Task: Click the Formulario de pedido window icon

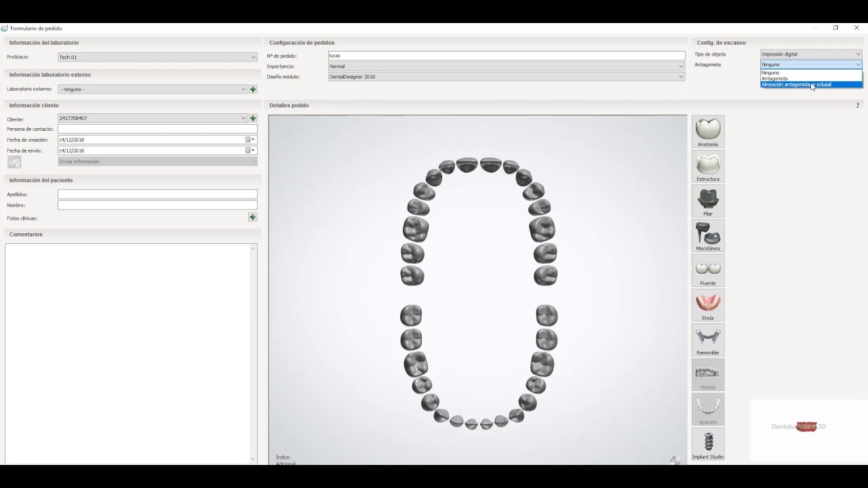Action: click(5, 28)
